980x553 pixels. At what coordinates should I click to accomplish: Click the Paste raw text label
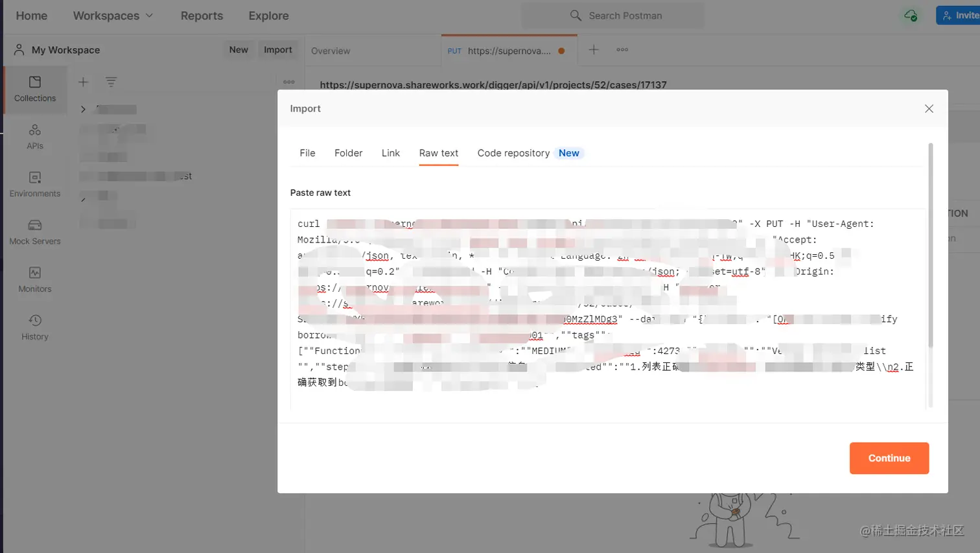click(320, 193)
